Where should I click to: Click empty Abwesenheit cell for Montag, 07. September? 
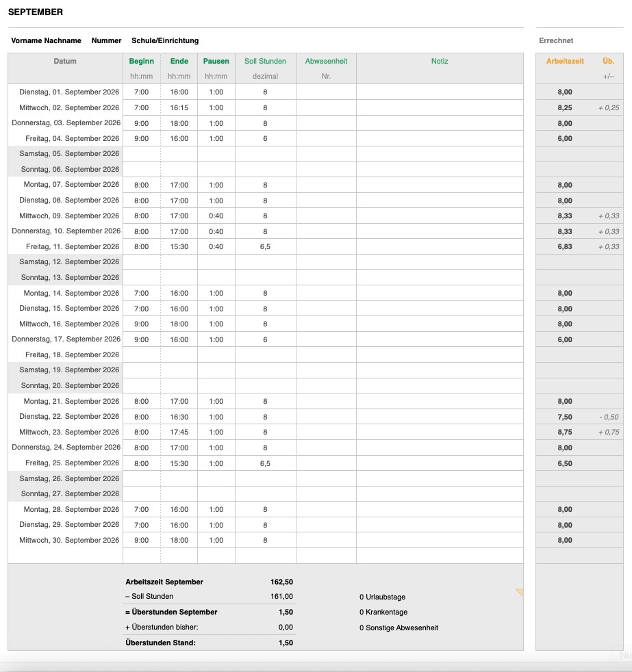point(326,185)
